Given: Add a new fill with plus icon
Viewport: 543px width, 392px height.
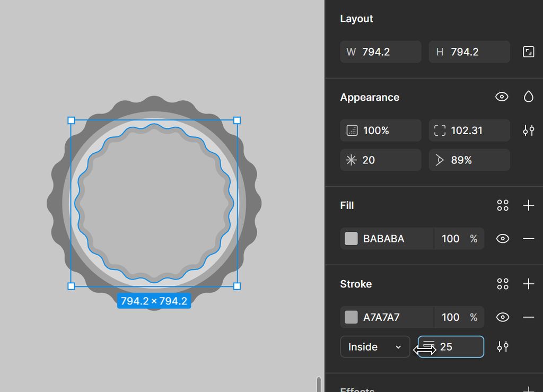Looking at the screenshot, I should 528,205.
